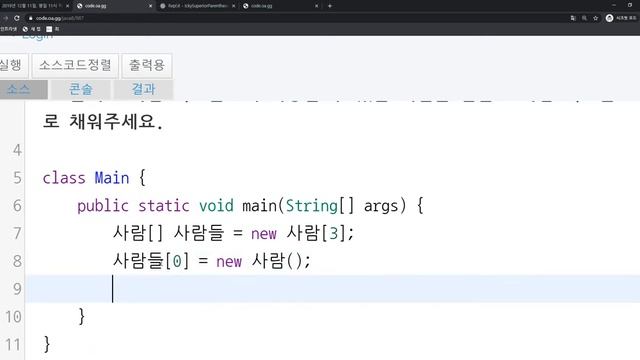Click line number 5 in the gutter

(x=17, y=178)
